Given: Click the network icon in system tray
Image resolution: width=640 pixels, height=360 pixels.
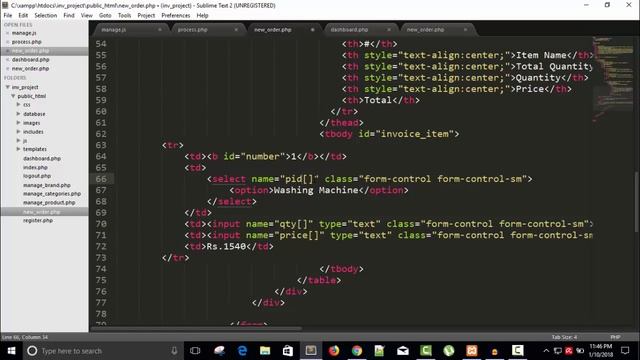Looking at the screenshot, I should [558, 351].
